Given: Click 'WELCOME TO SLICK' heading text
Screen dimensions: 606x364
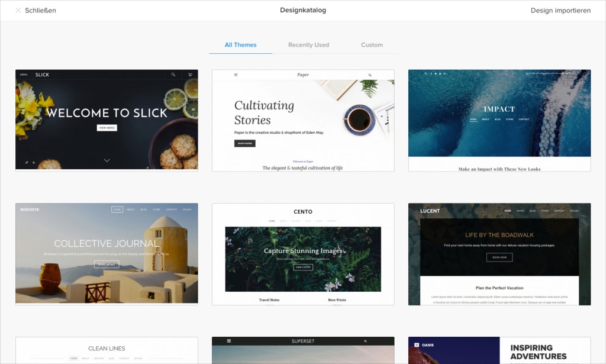Looking at the screenshot, I should (x=107, y=113).
